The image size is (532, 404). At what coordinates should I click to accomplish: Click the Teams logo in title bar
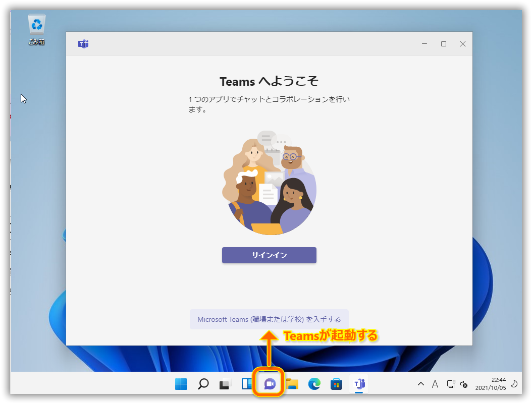pos(83,44)
